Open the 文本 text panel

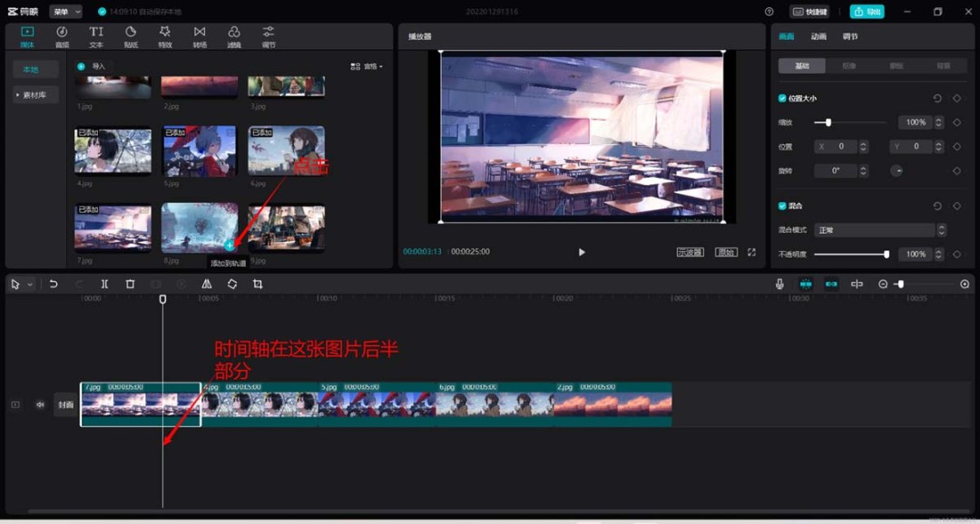tap(95, 36)
